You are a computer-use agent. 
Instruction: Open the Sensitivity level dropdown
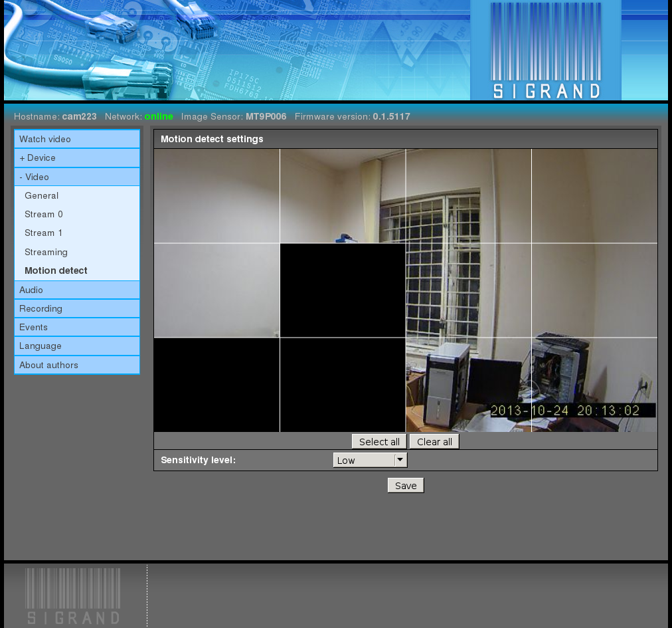click(x=370, y=461)
